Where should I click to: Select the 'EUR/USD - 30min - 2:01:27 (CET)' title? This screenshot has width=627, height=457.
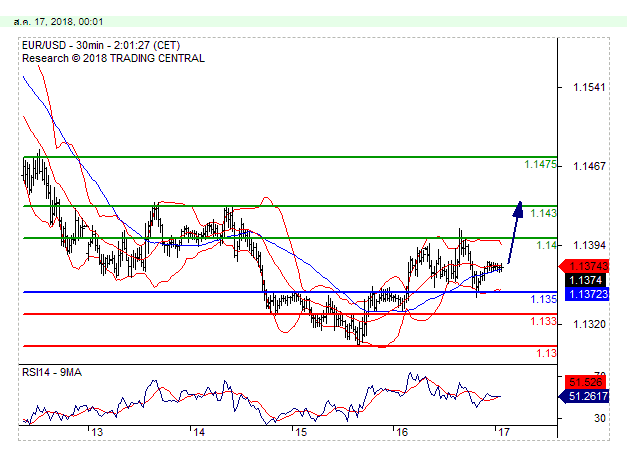[x=101, y=45]
